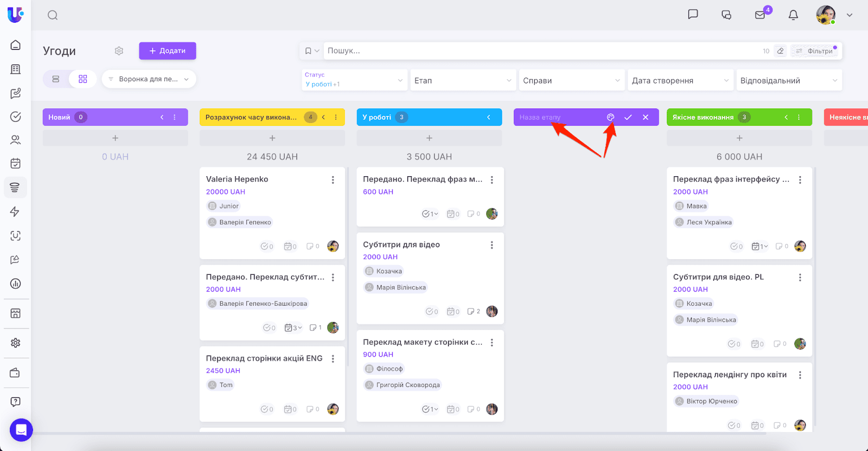
Task: Expand the Передано. Переклад субтит card activities counter
Action: (293, 328)
